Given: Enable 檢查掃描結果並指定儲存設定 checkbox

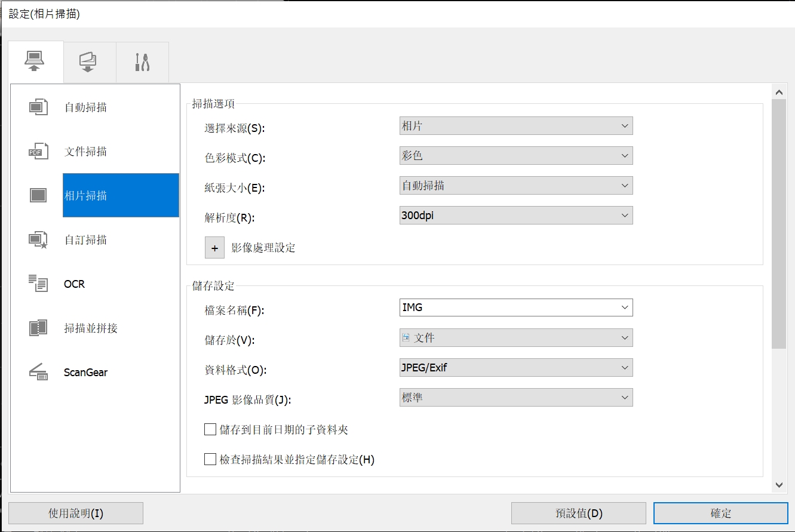Looking at the screenshot, I should (x=210, y=459).
